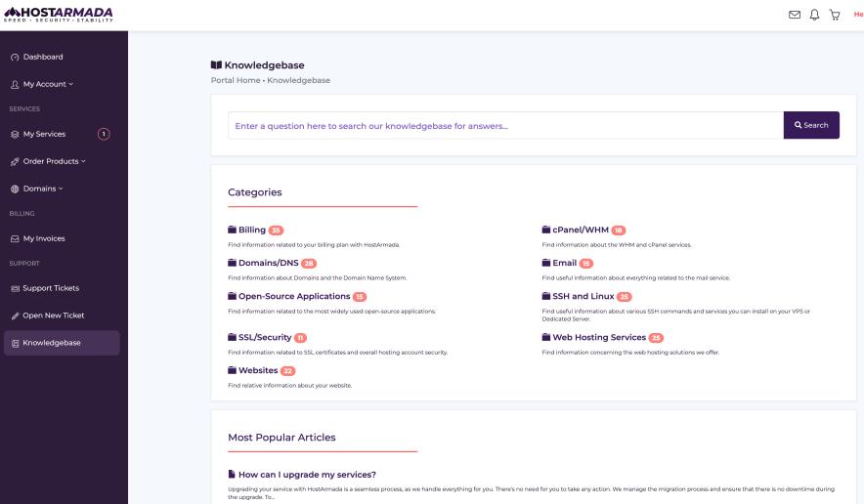The width and height of the screenshot is (864, 504).
Task: Click the document icon beside upgrade article
Action: click(232, 475)
